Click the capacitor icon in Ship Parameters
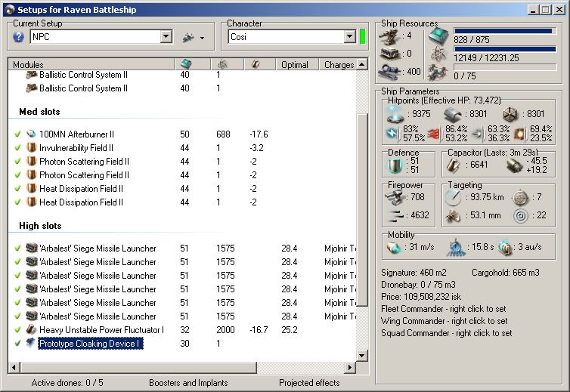The image size is (570, 392). [454, 165]
